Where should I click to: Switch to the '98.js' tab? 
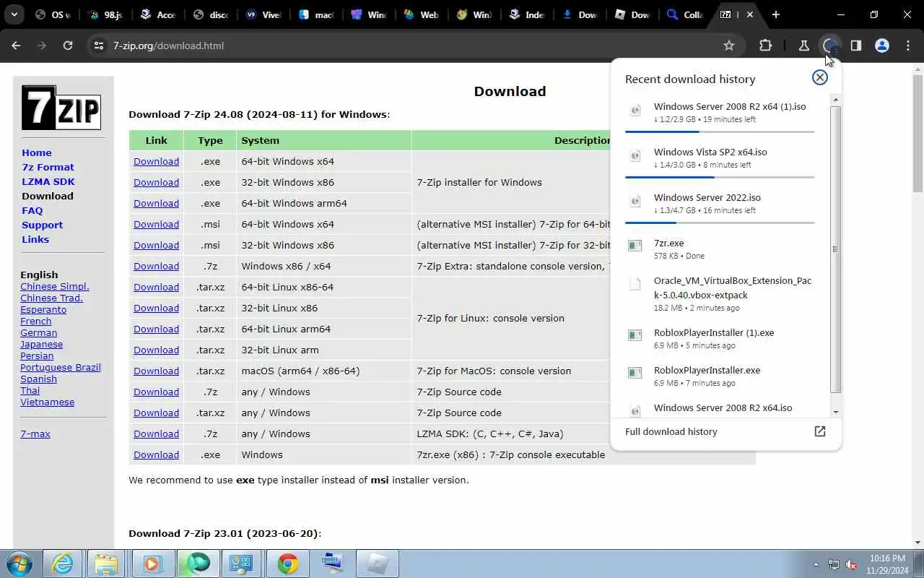(105, 14)
